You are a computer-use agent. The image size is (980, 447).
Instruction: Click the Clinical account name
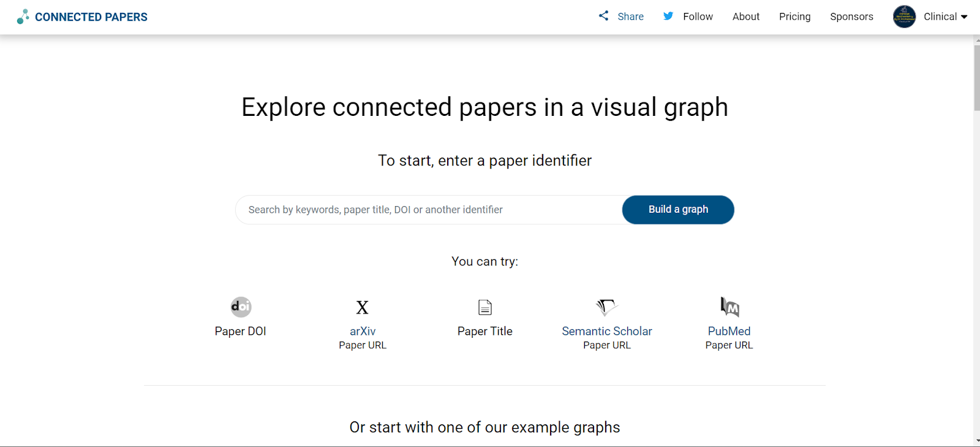[940, 17]
